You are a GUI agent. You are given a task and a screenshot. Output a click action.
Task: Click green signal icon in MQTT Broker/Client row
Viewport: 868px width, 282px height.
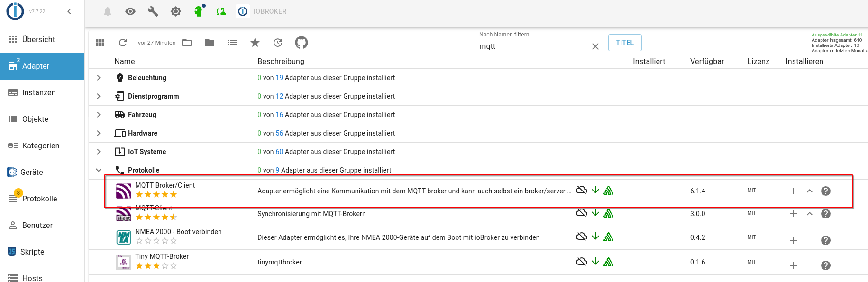609,190
